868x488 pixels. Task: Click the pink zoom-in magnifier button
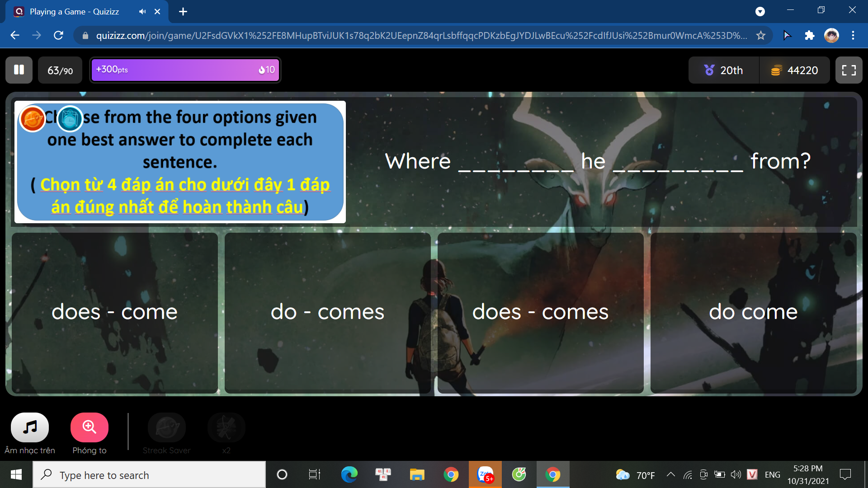[x=90, y=427]
